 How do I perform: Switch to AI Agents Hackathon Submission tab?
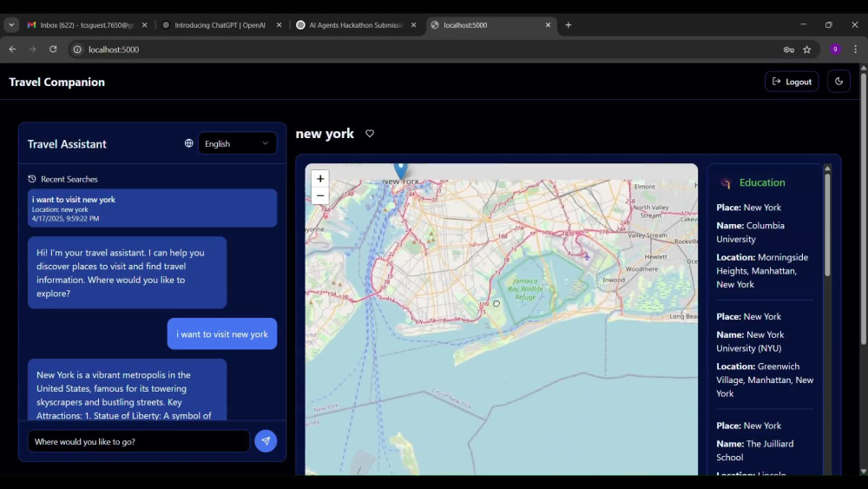pyautogui.click(x=355, y=25)
